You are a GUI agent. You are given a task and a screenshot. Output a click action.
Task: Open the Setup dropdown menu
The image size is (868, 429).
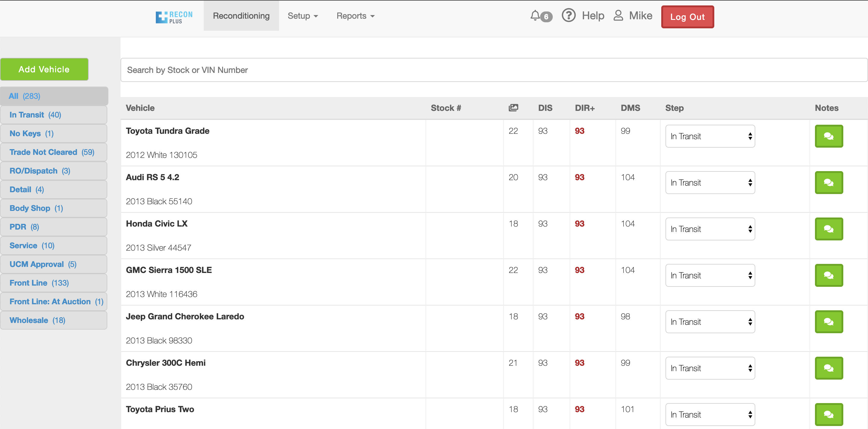click(302, 16)
